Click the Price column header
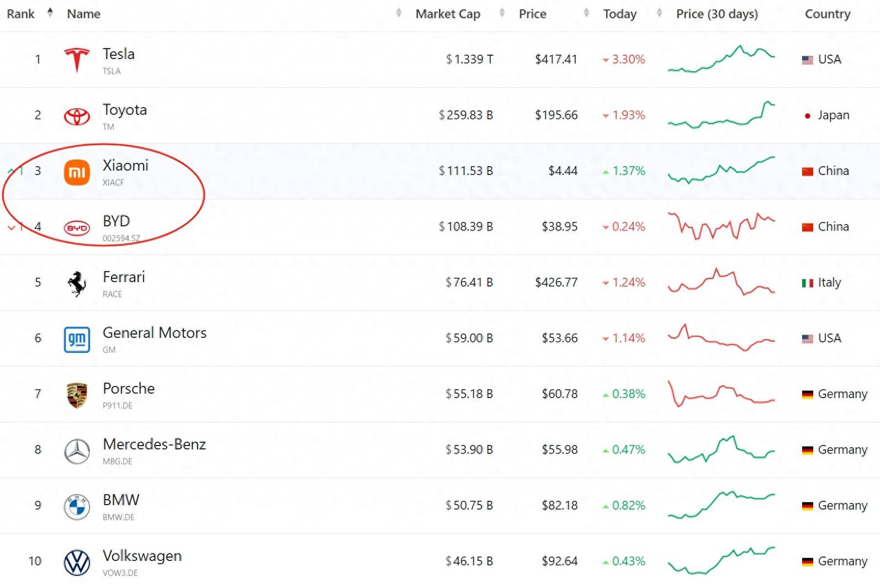Image resolution: width=880 pixels, height=588 pixels. [532, 14]
